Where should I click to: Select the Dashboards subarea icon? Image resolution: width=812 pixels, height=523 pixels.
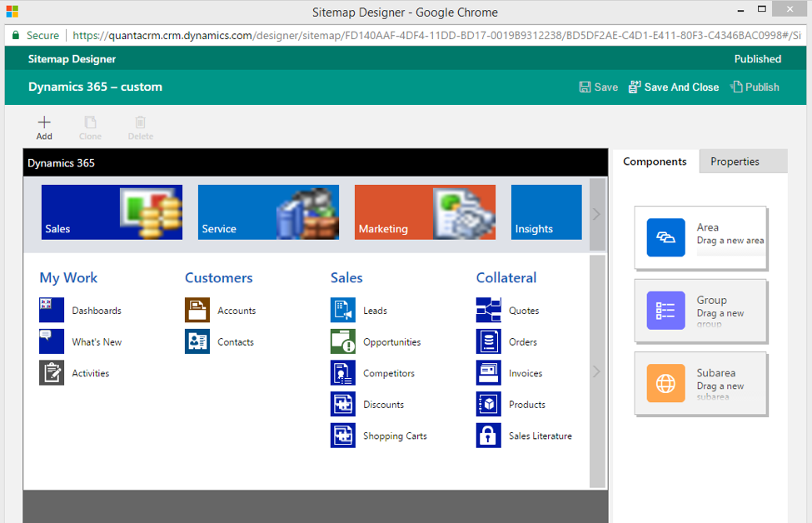tap(52, 310)
